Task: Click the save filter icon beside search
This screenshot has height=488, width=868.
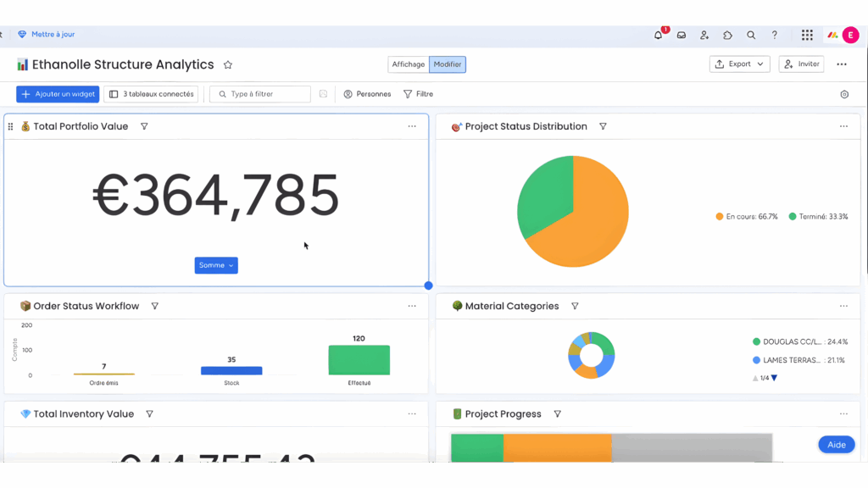Action: (x=323, y=94)
